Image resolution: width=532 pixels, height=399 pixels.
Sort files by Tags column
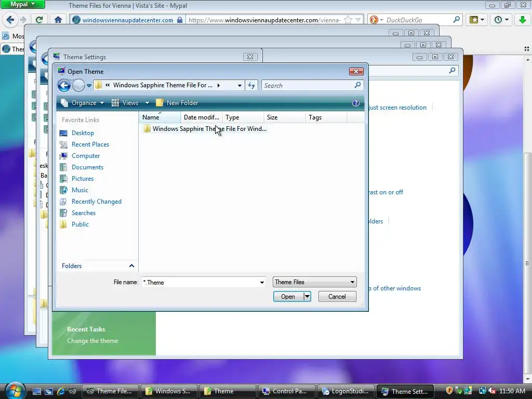(x=326, y=117)
